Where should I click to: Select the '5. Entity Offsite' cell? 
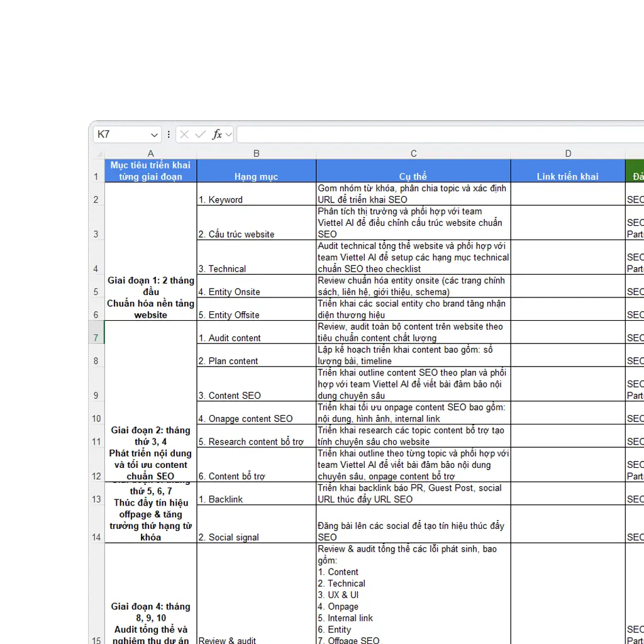pos(257,309)
